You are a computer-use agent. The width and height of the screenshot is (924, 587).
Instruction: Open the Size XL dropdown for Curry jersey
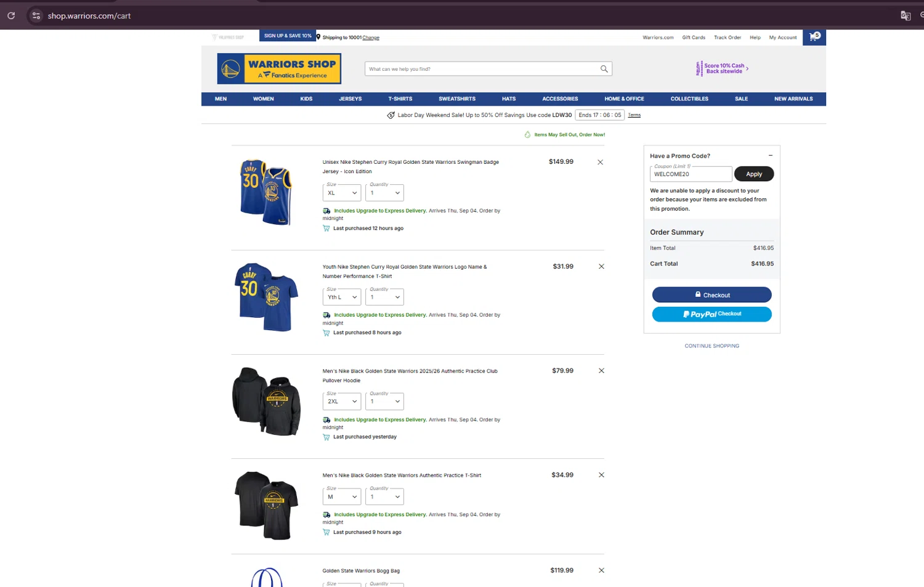pos(342,193)
